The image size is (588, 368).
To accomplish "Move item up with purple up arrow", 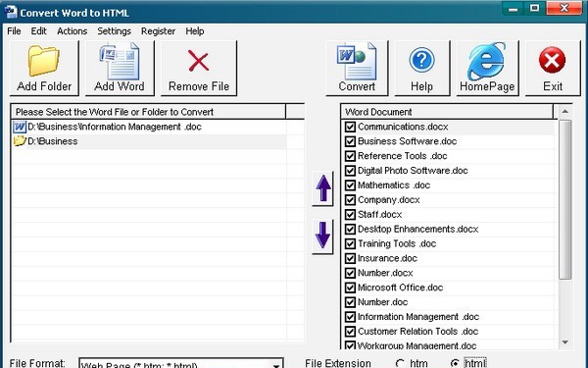I will (322, 188).
